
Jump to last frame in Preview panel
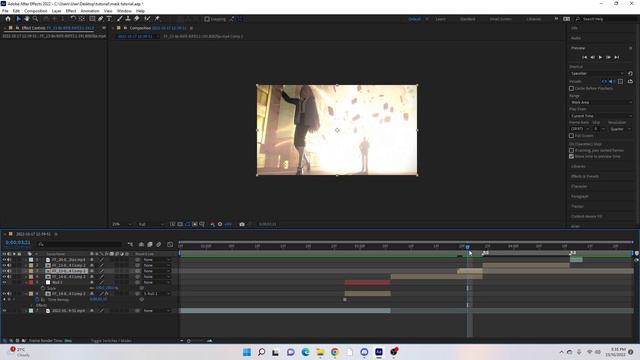[x=617, y=57]
